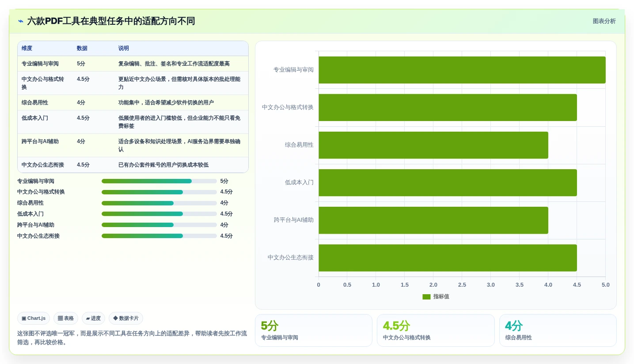The height and width of the screenshot is (364, 634).
Task: Click the lightning icon beside the title
Action: pos(20,21)
